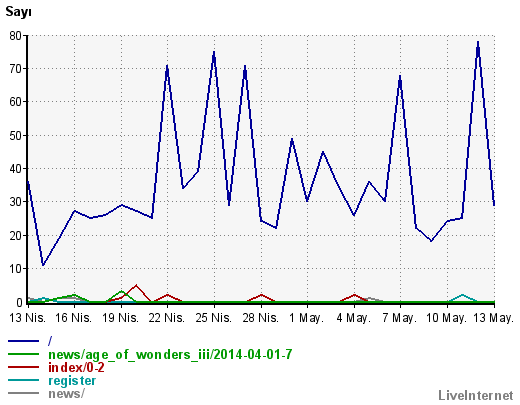Click the Sayı chart title

pyautogui.click(x=18, y=12)
